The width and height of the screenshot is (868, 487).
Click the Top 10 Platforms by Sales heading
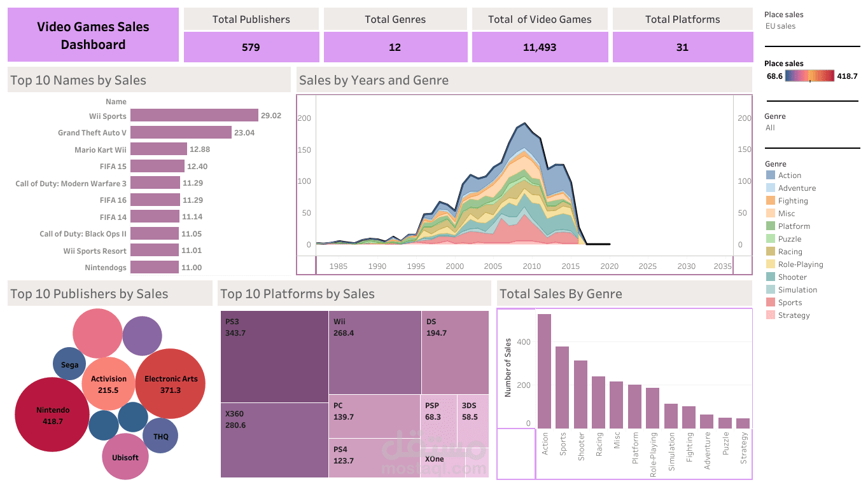297,294
